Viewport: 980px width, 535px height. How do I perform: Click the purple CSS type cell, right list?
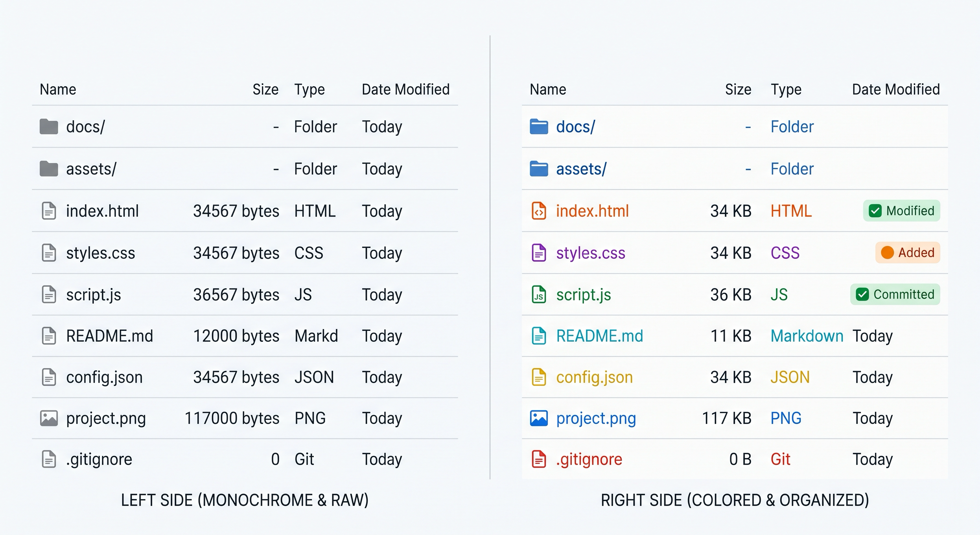[785, 253]
